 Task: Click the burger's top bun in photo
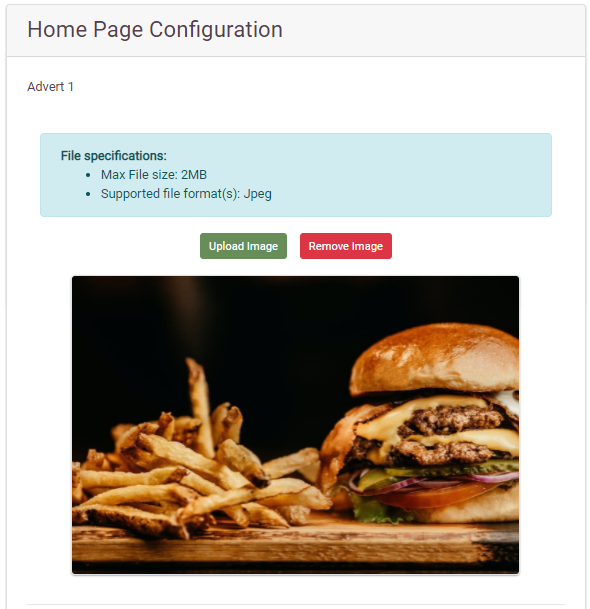(x=435, y=357)
